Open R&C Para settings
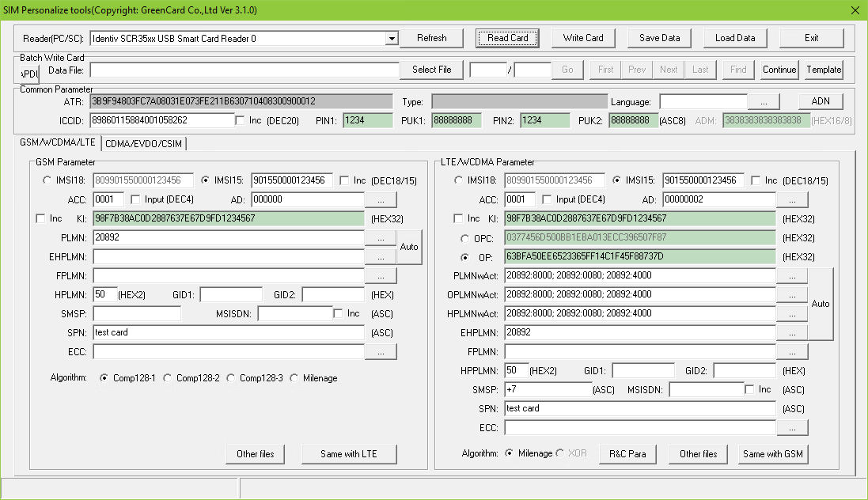The width and height of the screenshot is (868, 500). point(627,454)
